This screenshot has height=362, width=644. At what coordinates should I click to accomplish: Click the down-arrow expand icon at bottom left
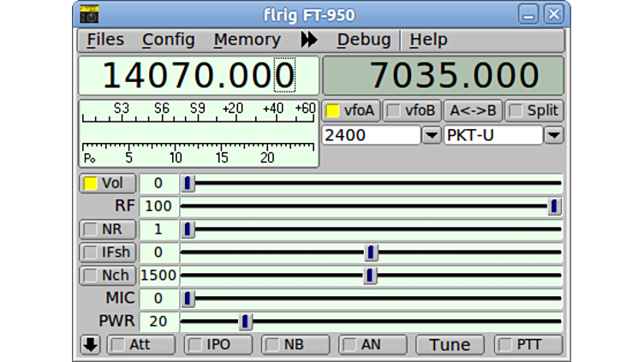coord(90,345)
